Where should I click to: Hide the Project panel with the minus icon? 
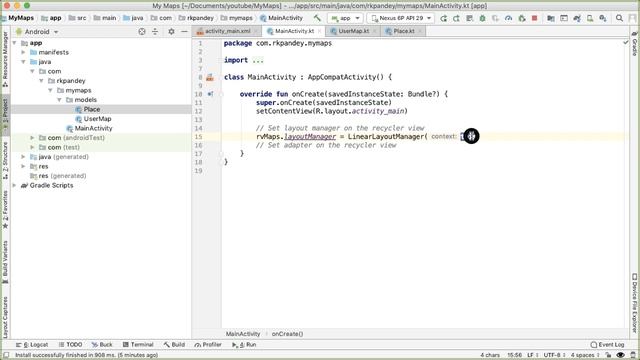(184, 31)
